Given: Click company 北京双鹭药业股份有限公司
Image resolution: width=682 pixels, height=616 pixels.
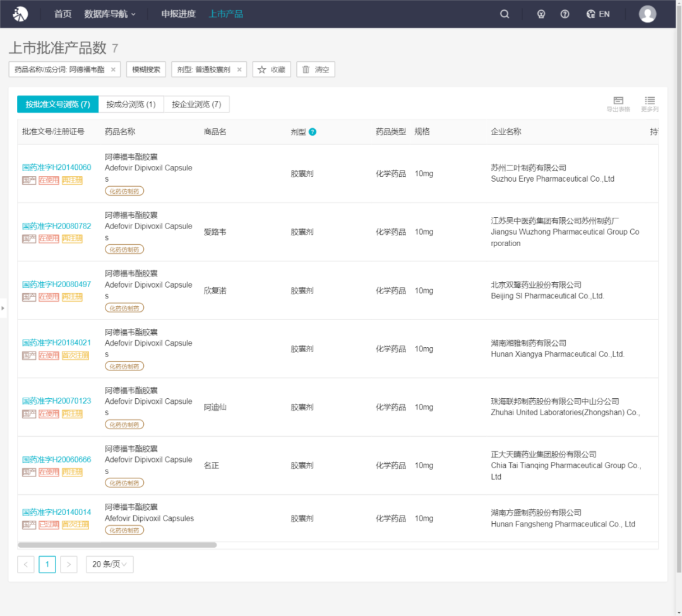Looking at the screenshot, I should (x=536, y=285).
